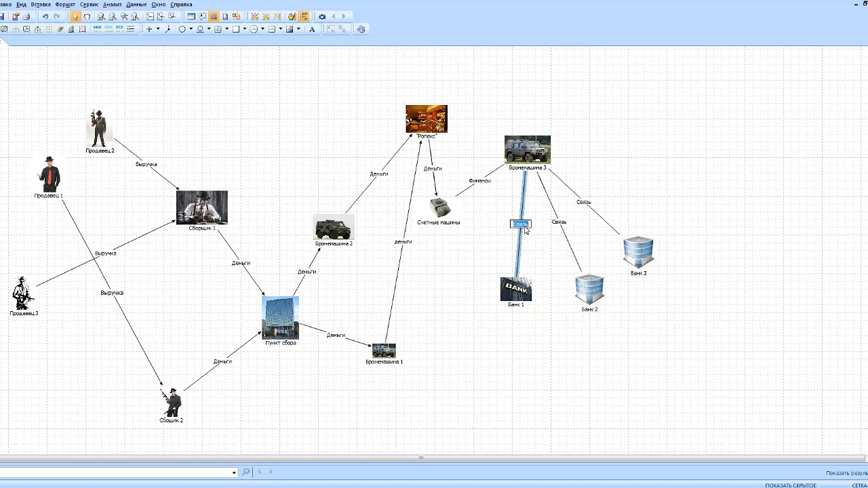Click the search magnifier icon in the bottom bar

tap(246, 472)
